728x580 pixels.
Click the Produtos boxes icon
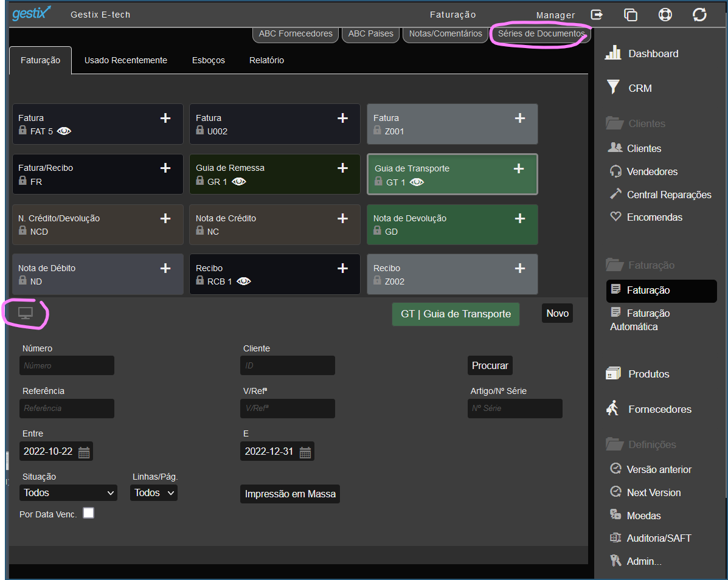click(x=613, y=373)
